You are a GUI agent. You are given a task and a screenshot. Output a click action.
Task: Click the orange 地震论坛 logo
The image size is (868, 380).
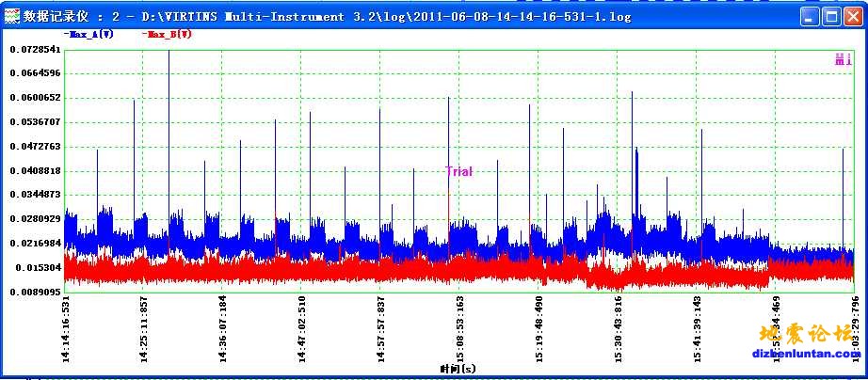(805, 334)
